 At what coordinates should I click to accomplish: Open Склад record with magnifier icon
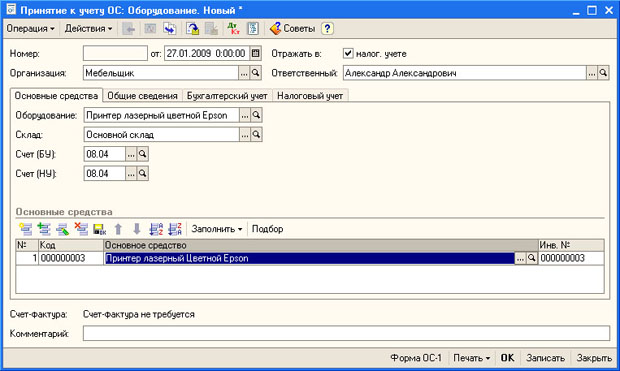tap(256, 134)
